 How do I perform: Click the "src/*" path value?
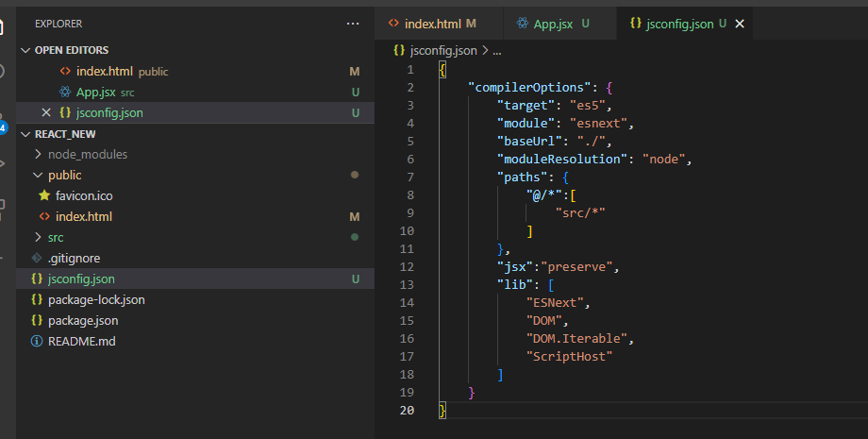tap(580, 213)
